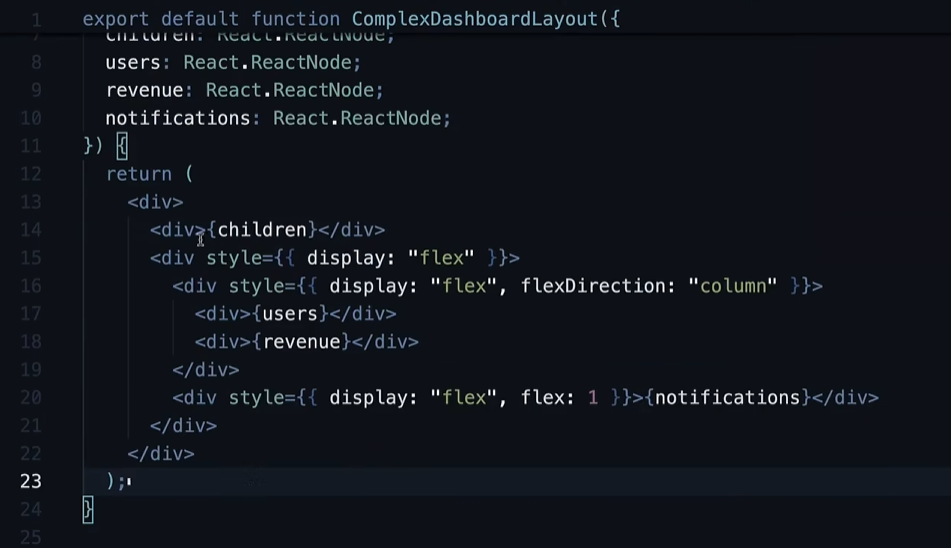This screenshot has width=951, height=548.
Task: Click the closing brace on line 24
Action: click(x=88, y=510)
